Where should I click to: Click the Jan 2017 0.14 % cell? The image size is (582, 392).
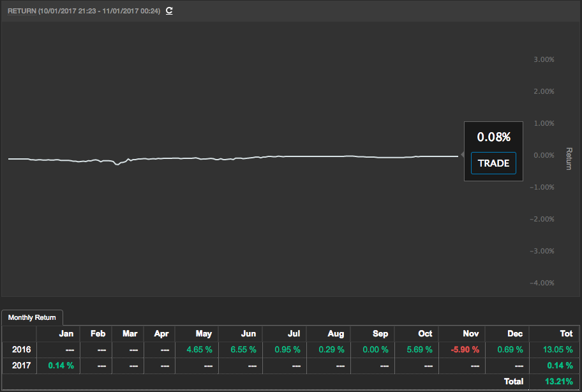coord(61,366)
